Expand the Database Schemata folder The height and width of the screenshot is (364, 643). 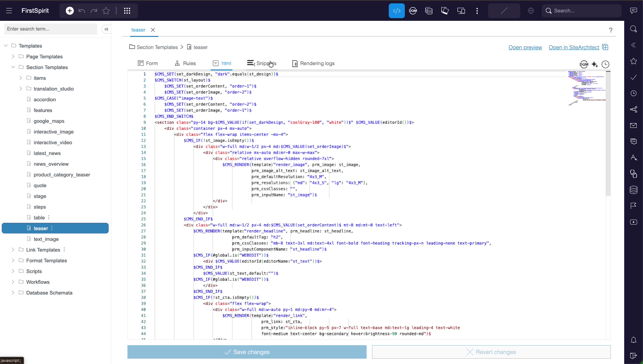pyautogui.click(x=13, y=293)
